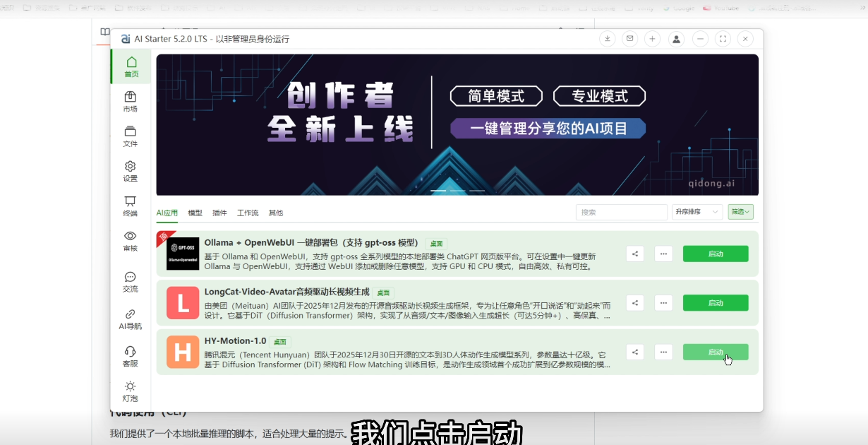Open the 升序排序 sort dropdown
Image resolution: width=868 pixels, height=445 pixels.
coord(697,212)
